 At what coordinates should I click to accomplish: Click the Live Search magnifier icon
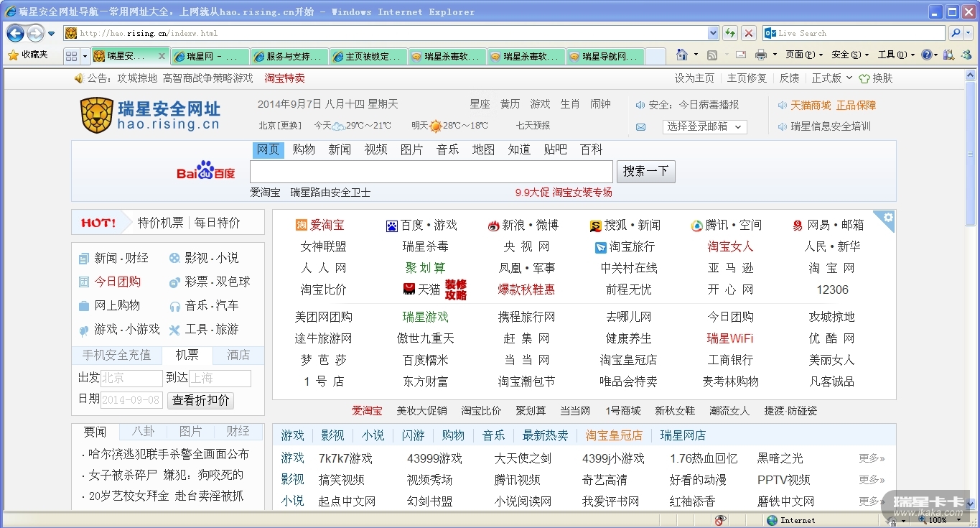(x=956, y=33)
